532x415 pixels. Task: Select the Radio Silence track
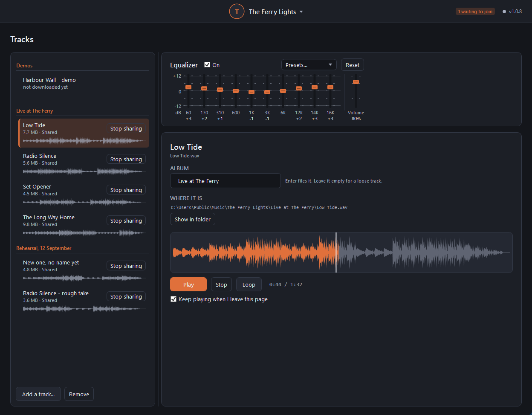point(84,164)
